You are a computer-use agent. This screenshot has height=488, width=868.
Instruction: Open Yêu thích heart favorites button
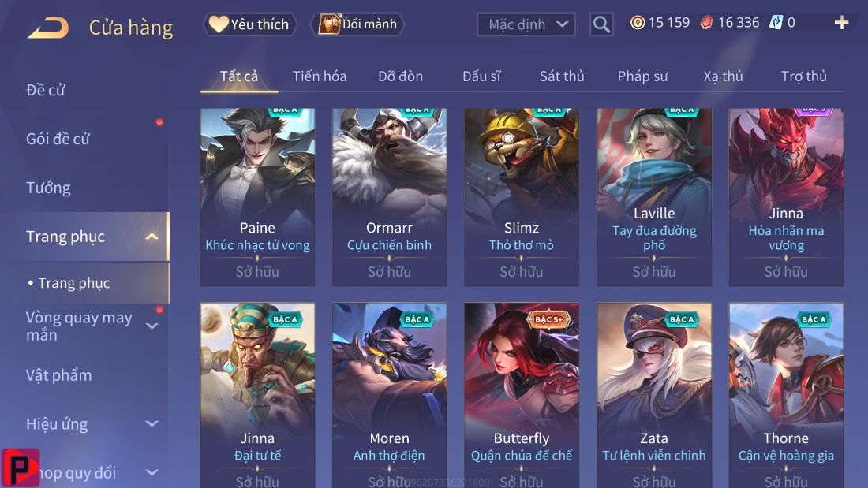click(x=250, y=24)
